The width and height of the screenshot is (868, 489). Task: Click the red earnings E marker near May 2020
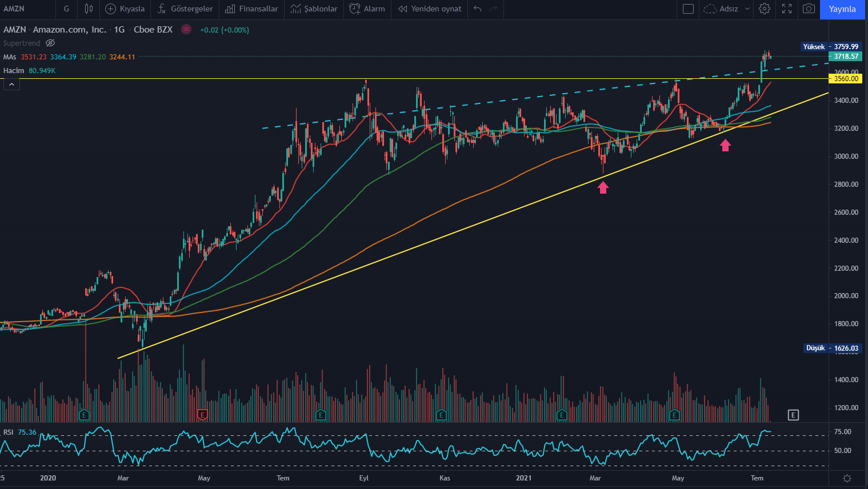coord(202,415)
